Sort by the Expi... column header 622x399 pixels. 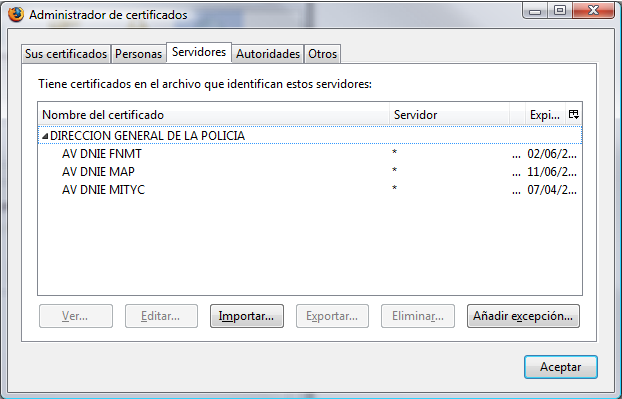545,115
